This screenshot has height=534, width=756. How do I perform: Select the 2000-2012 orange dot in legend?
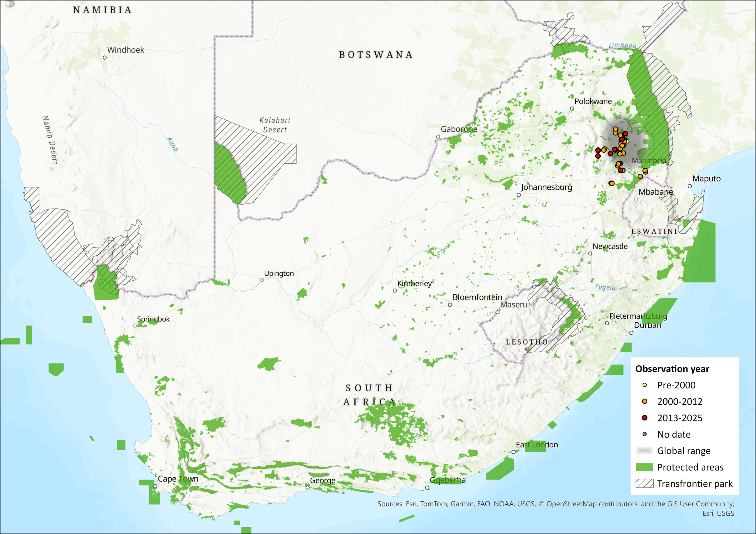click(x=645, y=401)
